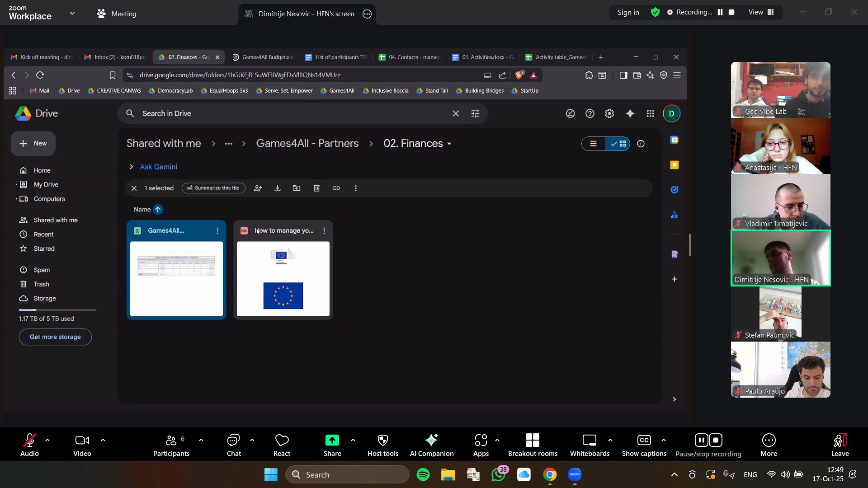Open Contacts side panel icon
This screenshot has width=868, height=488.
pyautogui.click(x=674, y=215)
